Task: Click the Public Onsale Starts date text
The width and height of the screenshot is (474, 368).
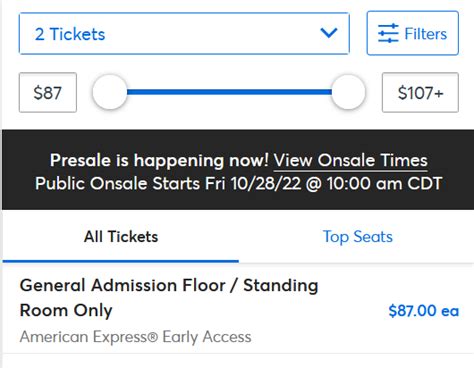Action: pos(239,183)
